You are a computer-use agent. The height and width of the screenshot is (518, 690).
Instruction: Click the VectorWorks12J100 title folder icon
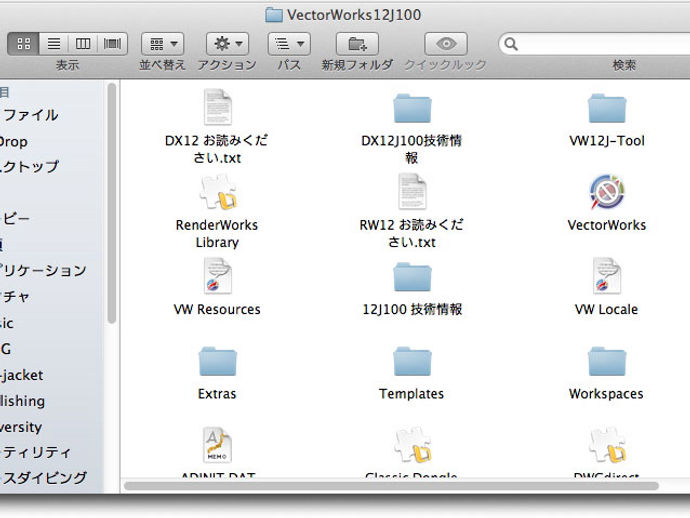[x=274, y=15]
